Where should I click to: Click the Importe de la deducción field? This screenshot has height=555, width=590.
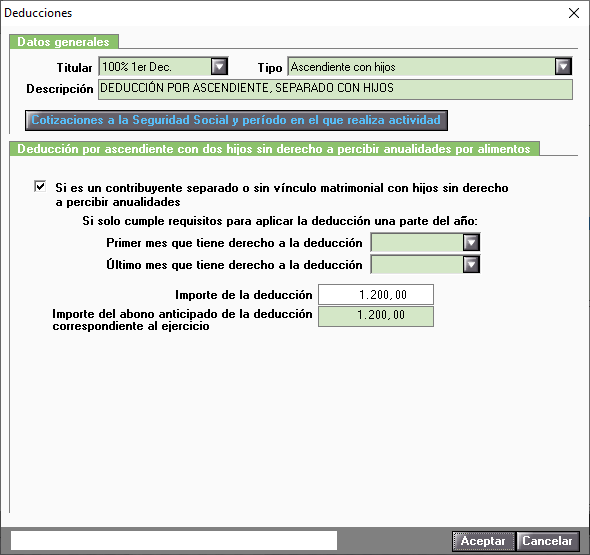(376, 295)
